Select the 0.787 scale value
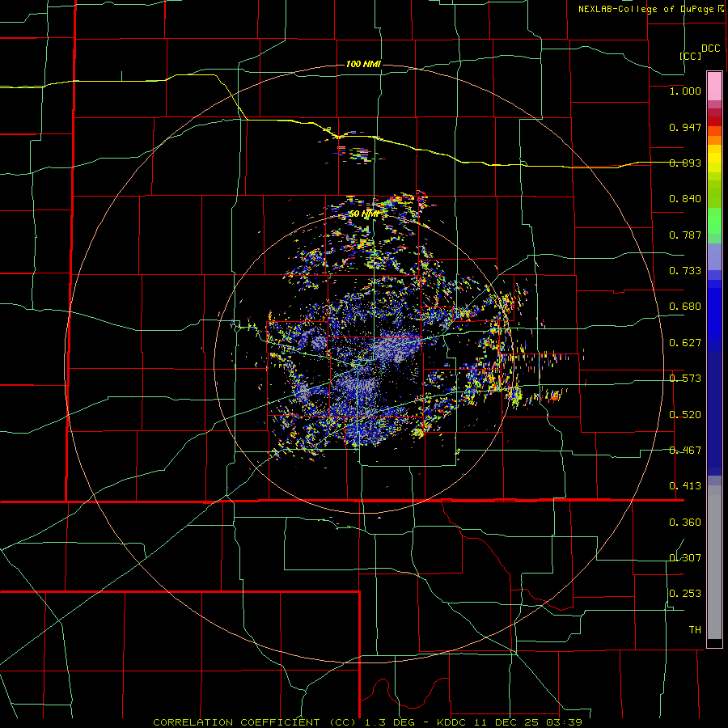This screenshot has width=728, height=728. (685, 235)
